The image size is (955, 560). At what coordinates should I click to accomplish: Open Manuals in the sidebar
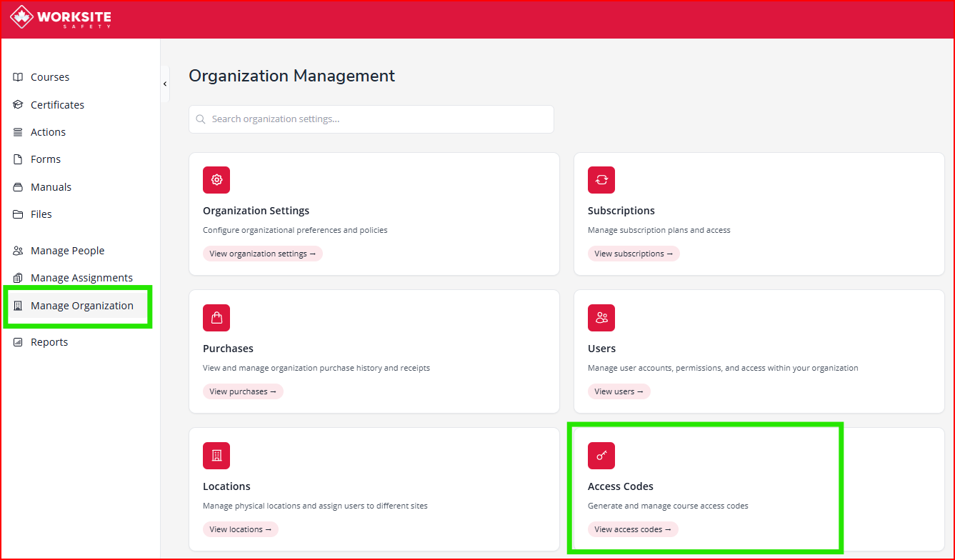51,187
